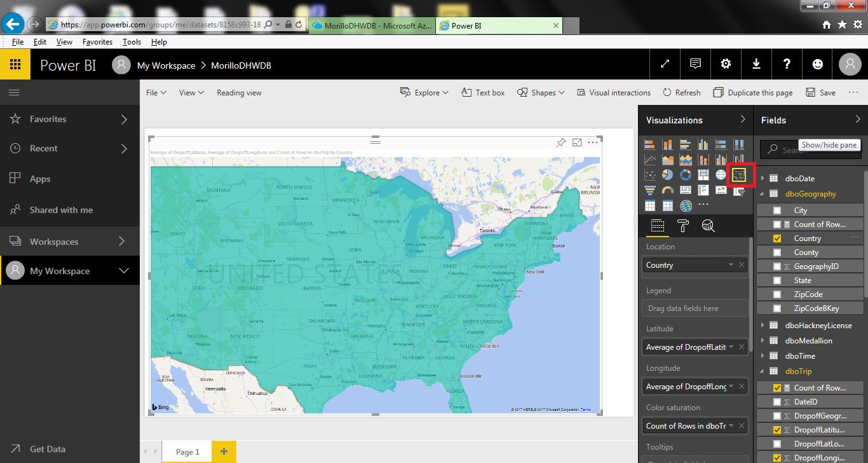Switch to the Format paint roller tab
The width and height of the screenshot is (868, 463).
[683, 226]
